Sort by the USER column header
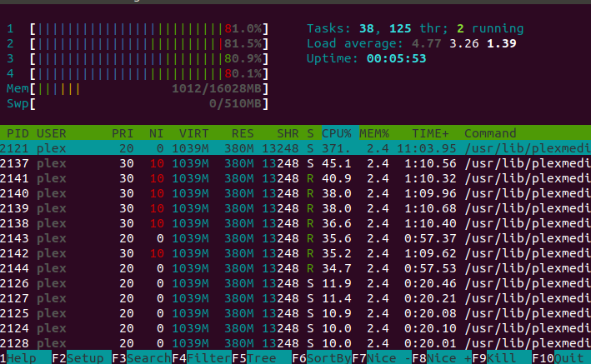The width and height of the screenshot is (591, 364). 51,133
